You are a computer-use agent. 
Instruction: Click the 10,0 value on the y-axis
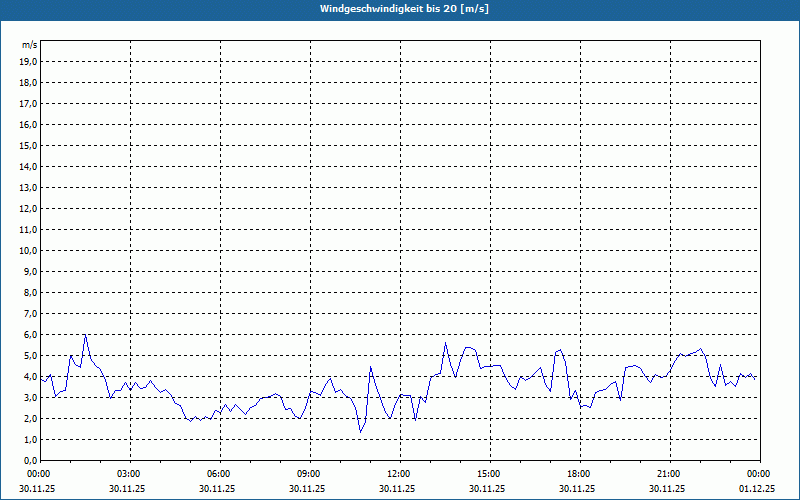29,250
